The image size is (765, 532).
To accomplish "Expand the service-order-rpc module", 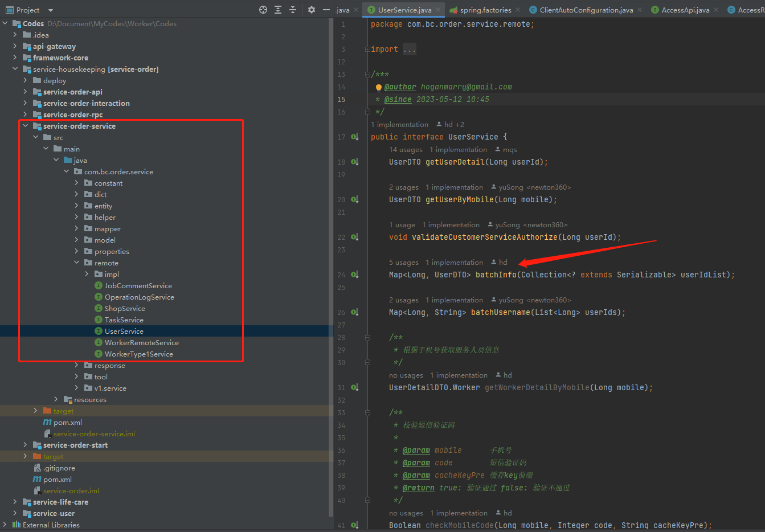I will pos(26,114).
